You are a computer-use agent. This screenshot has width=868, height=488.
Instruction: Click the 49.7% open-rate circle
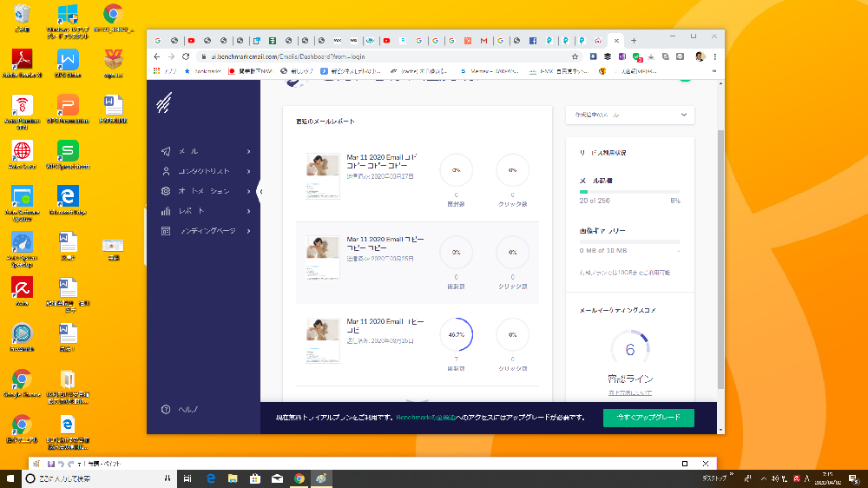(x=457, y=334)
